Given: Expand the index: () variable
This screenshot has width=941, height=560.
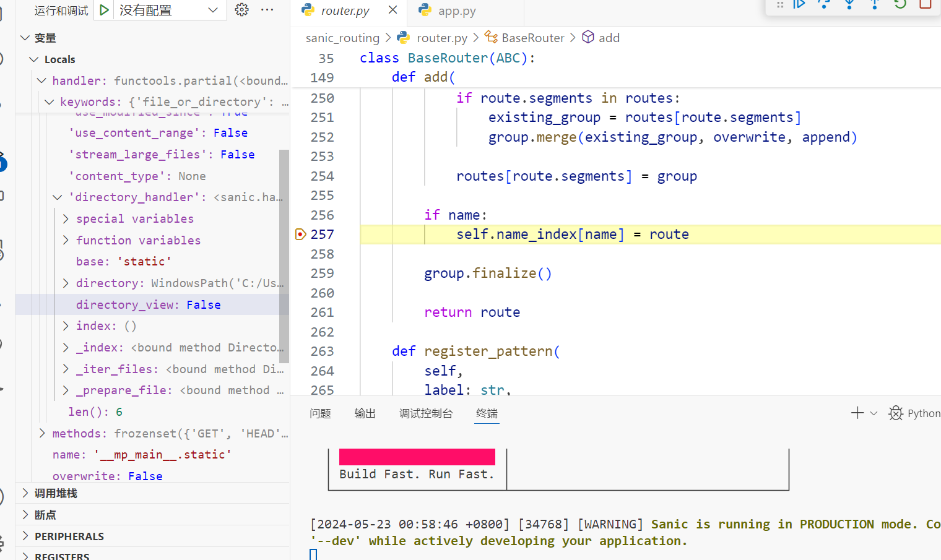Looking at the screenshot, I should tap(66, 325).
